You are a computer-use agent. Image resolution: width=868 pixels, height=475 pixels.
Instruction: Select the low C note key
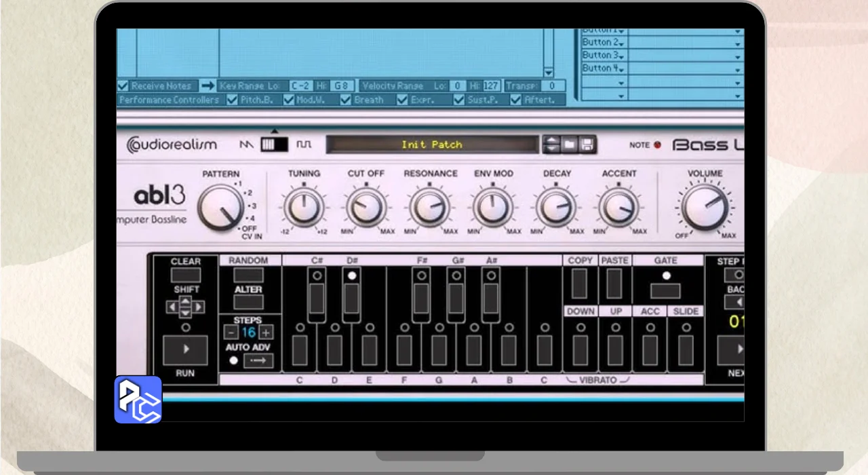[300, 350]
